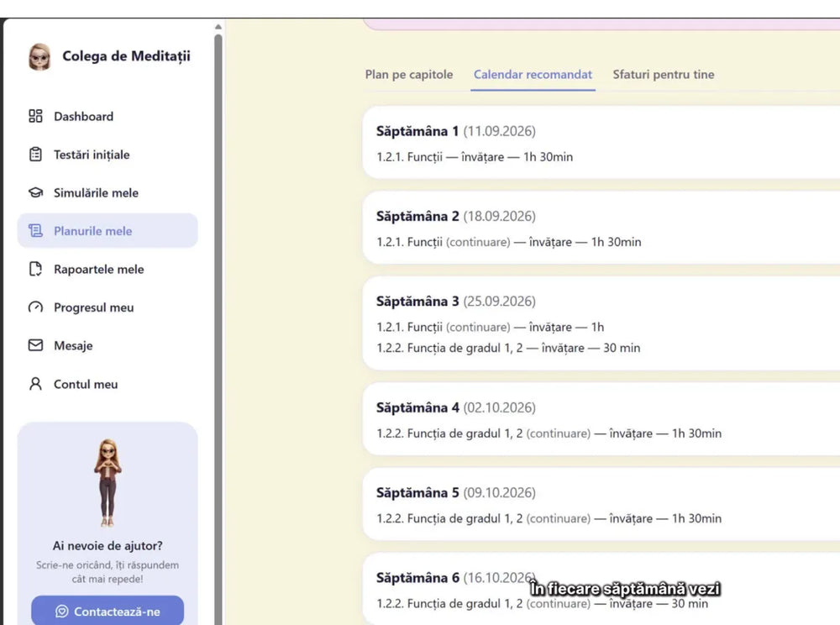Click the week 2 'Funcții (continuare)' entry
Viewport: 840px width, 625px height.
pyautogui.click(x=509, y=242)
